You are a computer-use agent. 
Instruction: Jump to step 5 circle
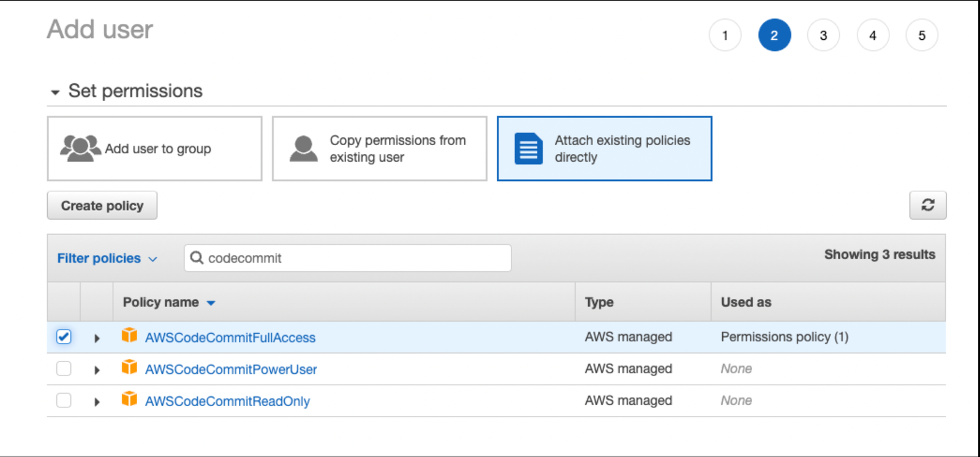[x=922, y=36]
